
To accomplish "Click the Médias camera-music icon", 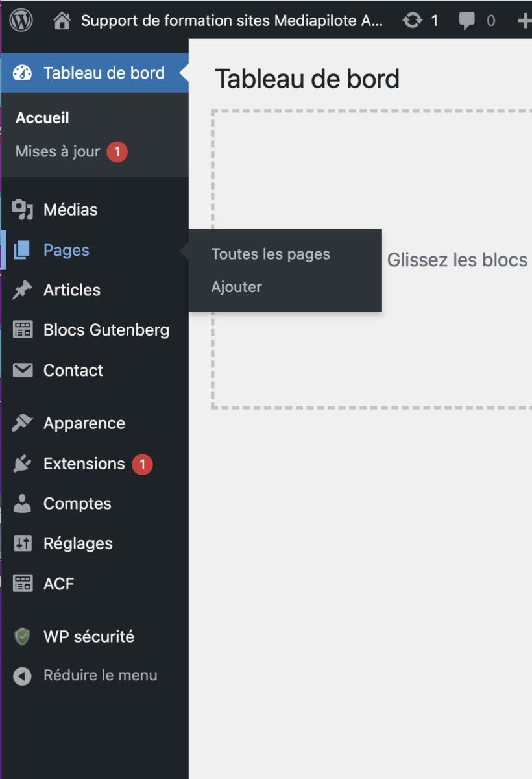I will click(23, 210).
